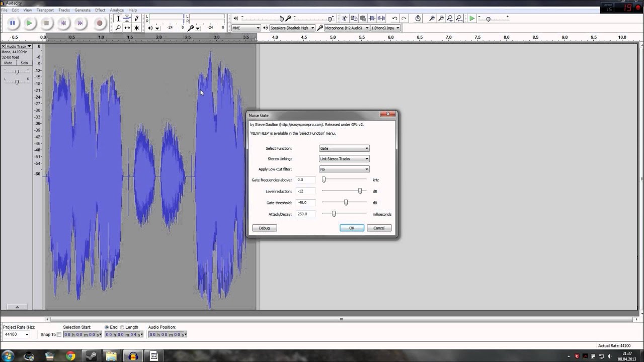Open the Select Function Gate dropdown
644x362 pixels.
point(344,148)
